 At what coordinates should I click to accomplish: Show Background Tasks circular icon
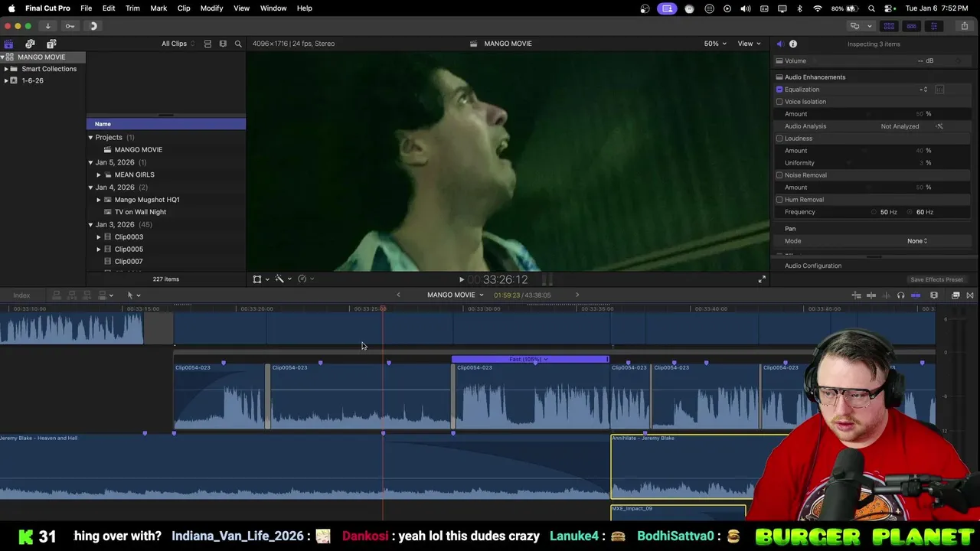tap(93, 26)
